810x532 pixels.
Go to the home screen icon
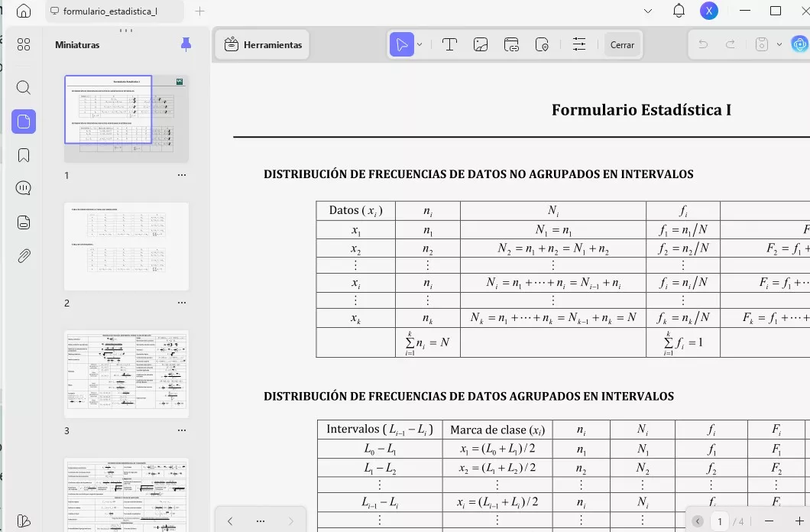click(x=23, y=11)
